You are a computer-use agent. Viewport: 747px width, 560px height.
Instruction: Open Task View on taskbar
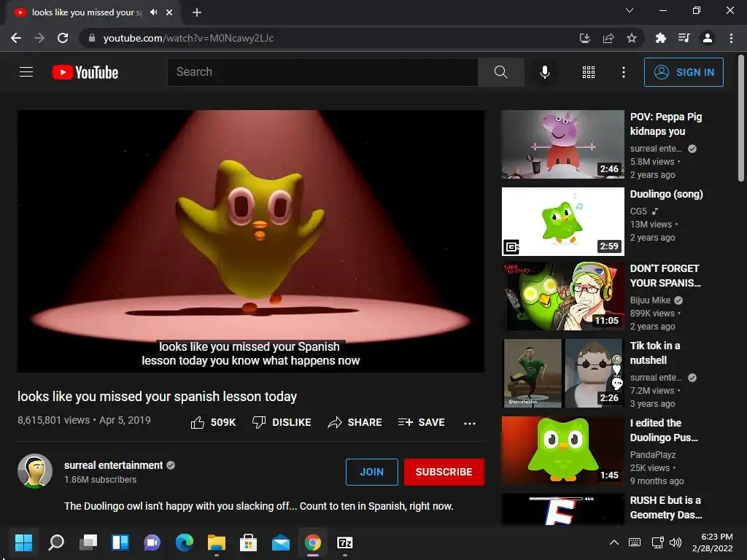pos(88,542)
